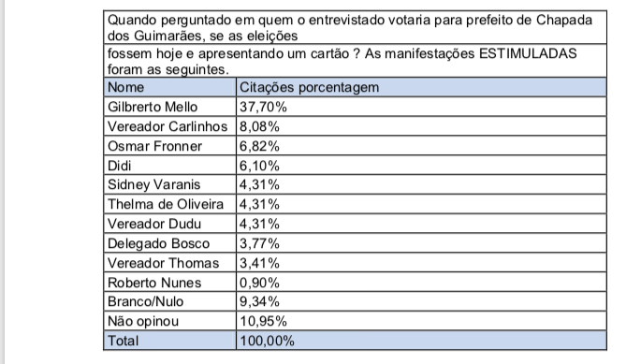The width and height of the screenshot is (641, 364).
Task: Select the Vereador Carlinhos cell
Action: (169, 126)
